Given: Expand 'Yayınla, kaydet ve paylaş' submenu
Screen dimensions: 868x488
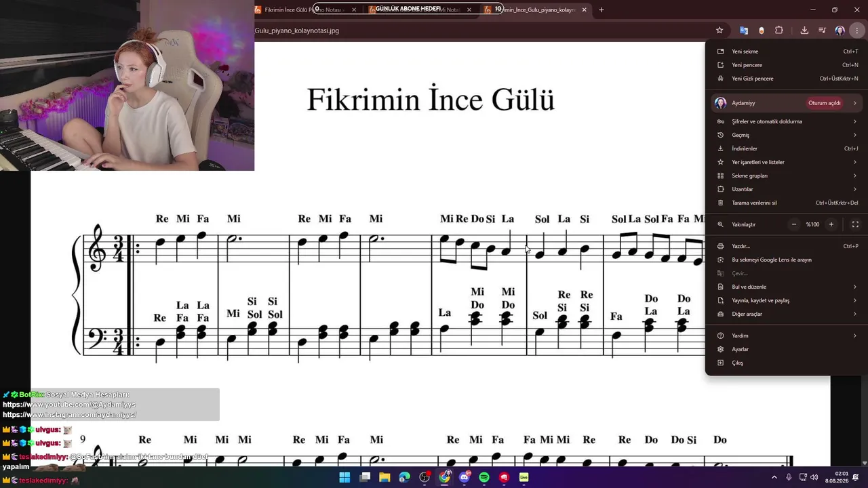Looking at the screenshot, I should pos(787,300).
